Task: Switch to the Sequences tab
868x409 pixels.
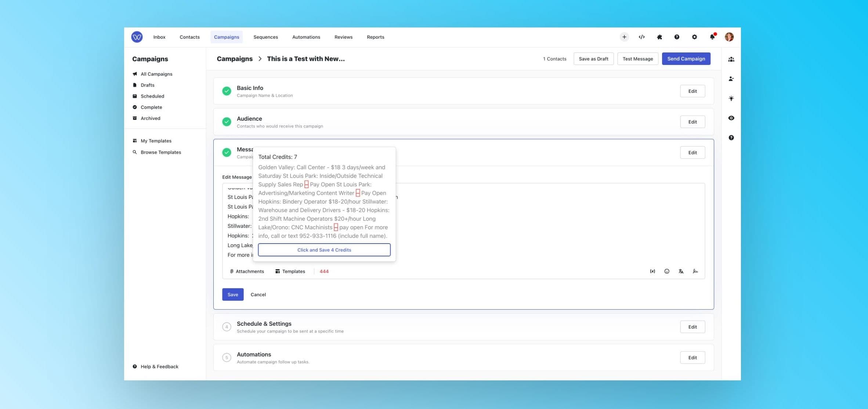Action: tap(265, 37)
